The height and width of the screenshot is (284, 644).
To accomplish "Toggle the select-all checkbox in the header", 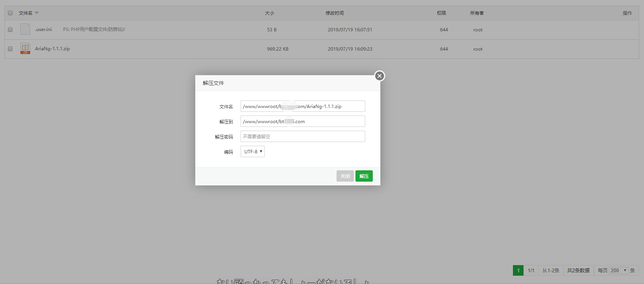I will [x=10, y=13].
